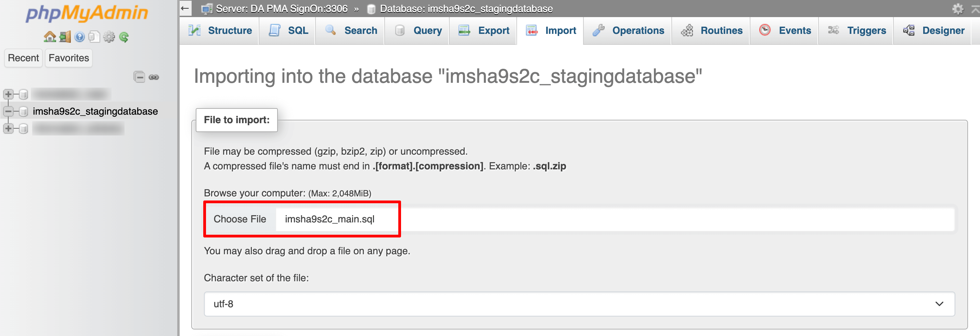Open the Recent tables button

[x=23, y=58]
